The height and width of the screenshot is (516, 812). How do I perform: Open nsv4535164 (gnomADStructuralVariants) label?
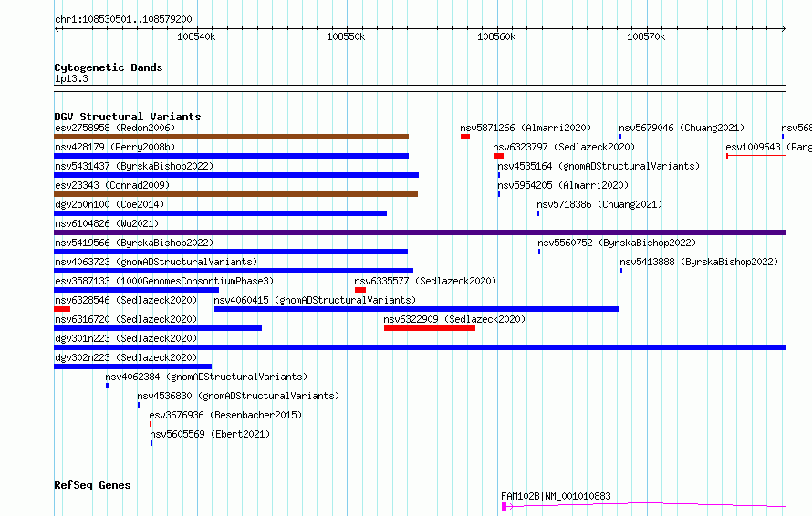point(599,166)
